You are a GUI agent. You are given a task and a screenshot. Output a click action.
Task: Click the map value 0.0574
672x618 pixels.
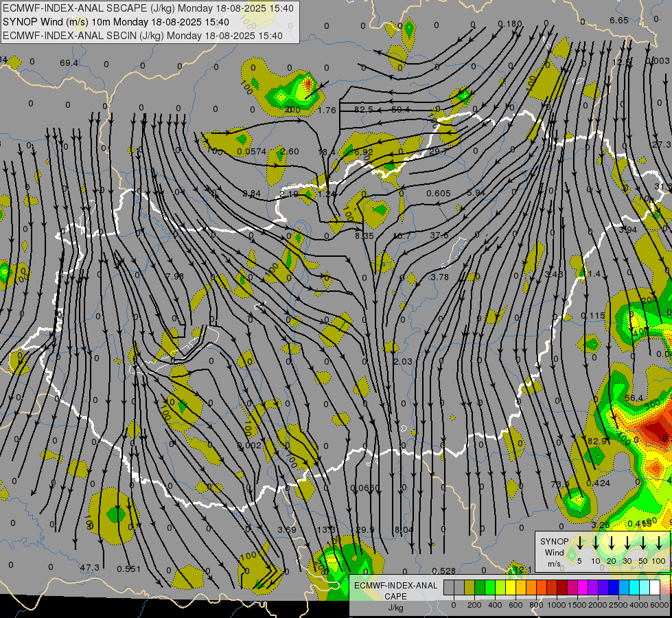[251, 151]
